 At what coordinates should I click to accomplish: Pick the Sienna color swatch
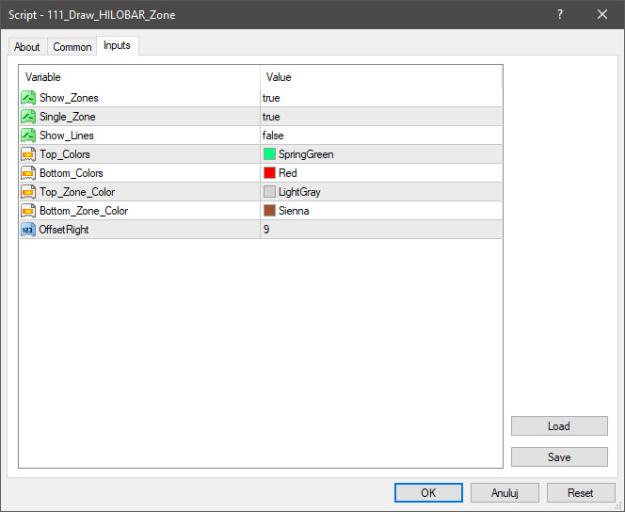pyautogui.click(x=269, y=210)
